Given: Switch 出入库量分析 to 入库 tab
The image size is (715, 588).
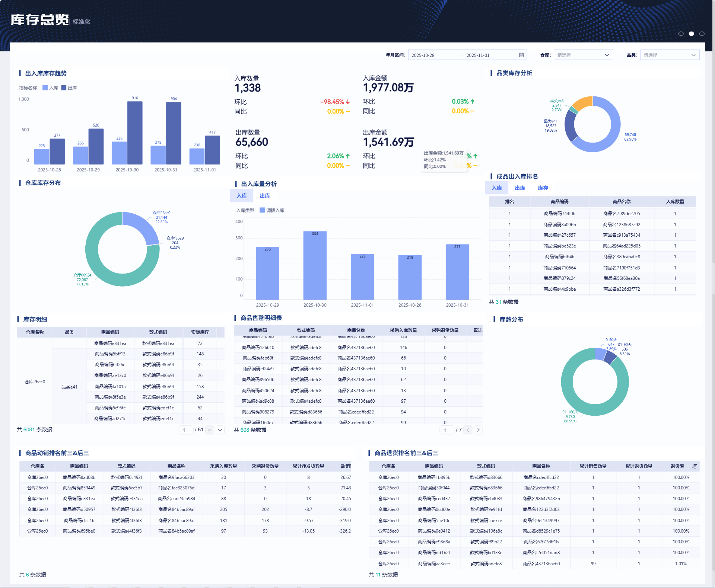Looking at the screenshot, I should tap(242, 196).
